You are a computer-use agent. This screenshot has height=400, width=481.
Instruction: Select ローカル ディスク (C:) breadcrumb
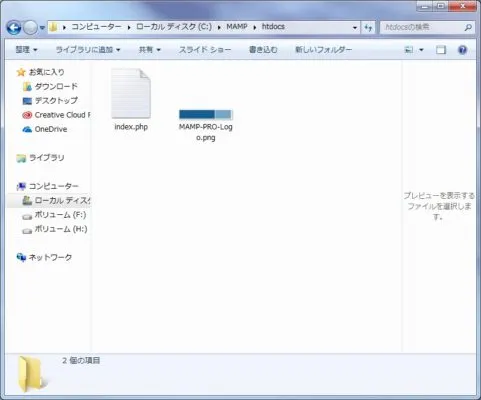[x=174, y=27]
